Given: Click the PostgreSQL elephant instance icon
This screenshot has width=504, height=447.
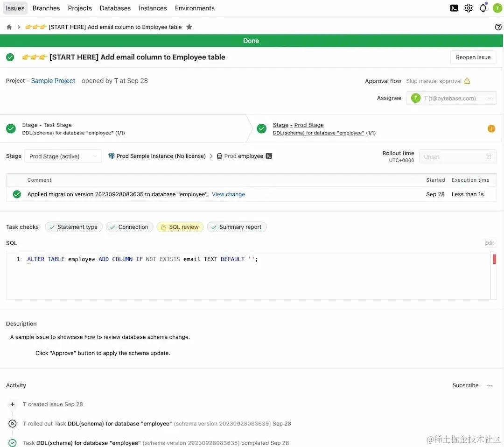Looking at the screenshot, I should (x=111, y=156).
